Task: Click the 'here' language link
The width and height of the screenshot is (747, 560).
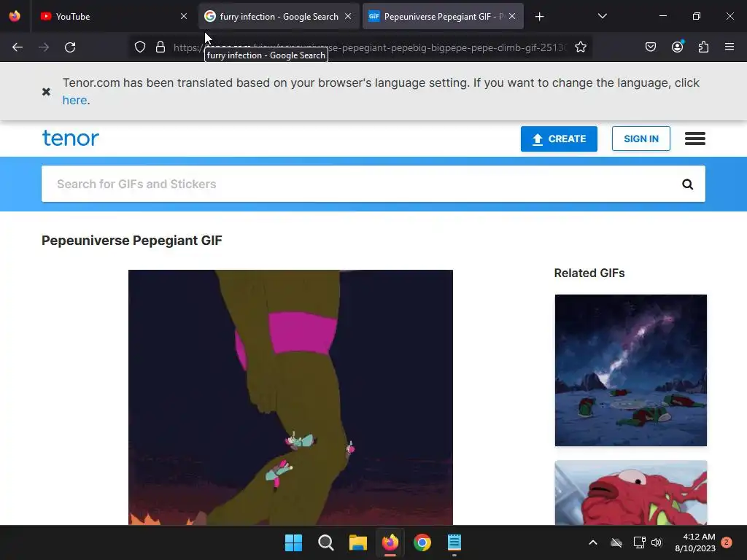Action: (75, 100)
